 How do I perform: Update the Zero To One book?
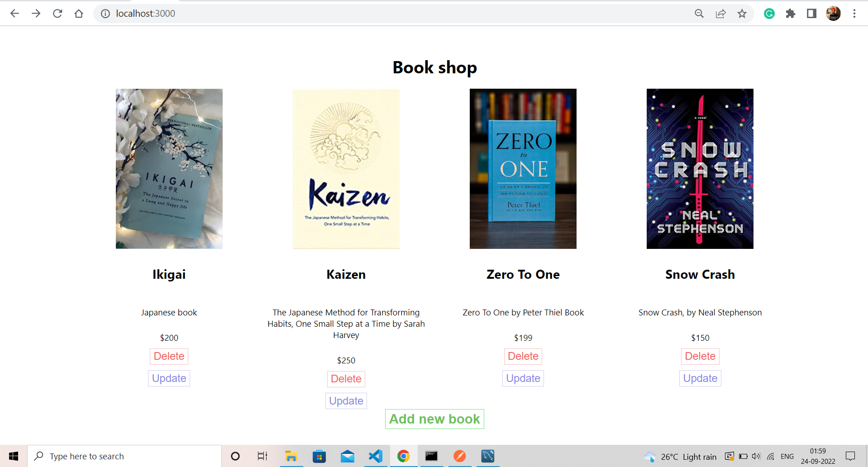pos(523,378)
